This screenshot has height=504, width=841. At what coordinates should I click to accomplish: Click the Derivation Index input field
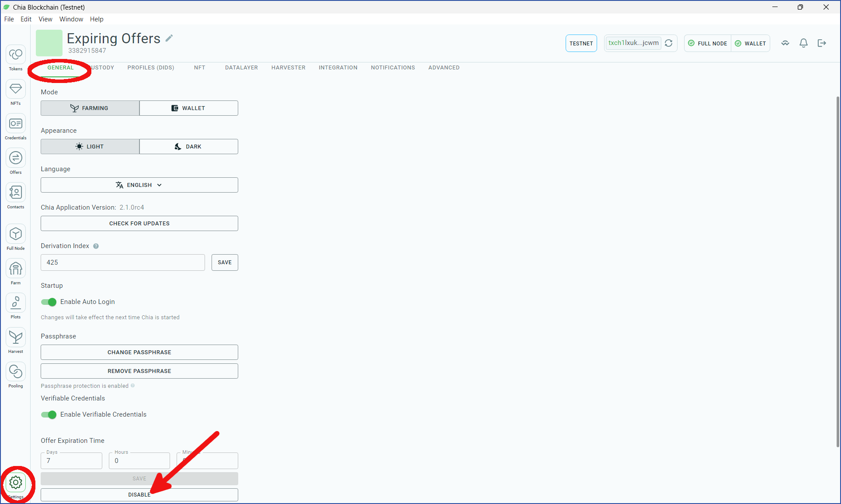coord(123,262)
